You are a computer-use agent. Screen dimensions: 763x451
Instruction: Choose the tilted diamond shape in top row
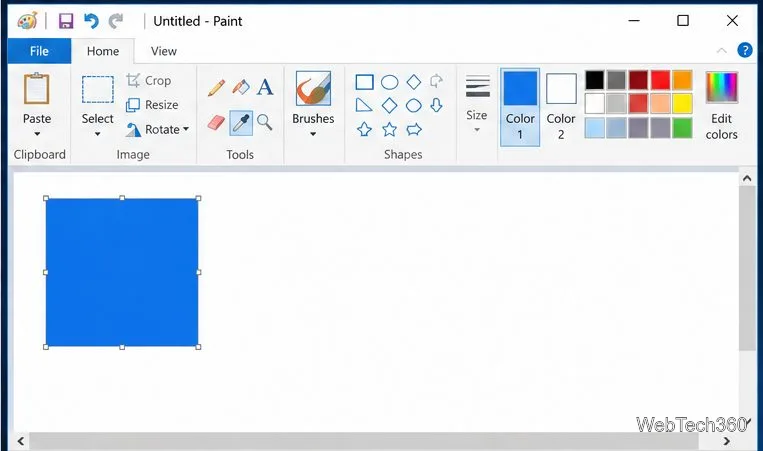pyautogui.click(x=414, y=82)
